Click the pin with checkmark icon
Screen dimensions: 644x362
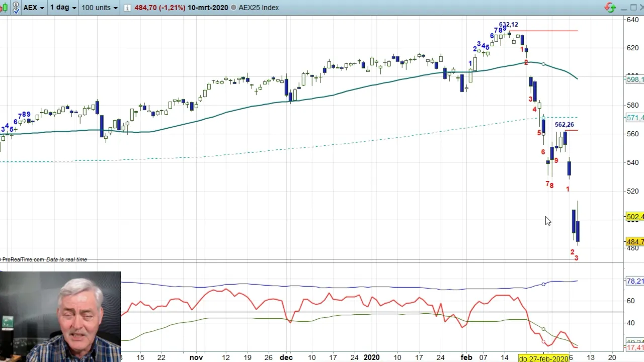[x=16, y=8]
